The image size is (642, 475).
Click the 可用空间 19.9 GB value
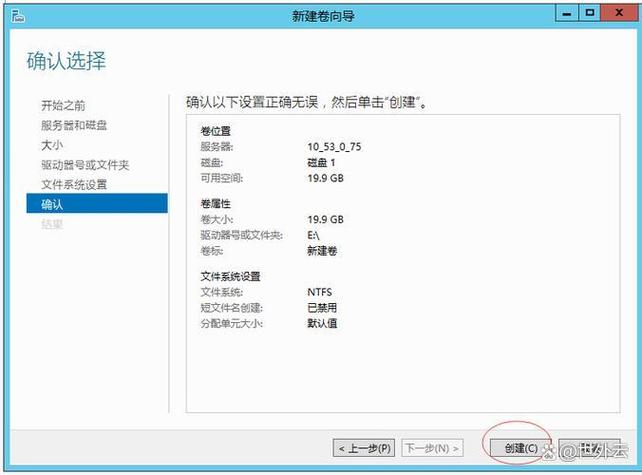click(x=326, y=178)
